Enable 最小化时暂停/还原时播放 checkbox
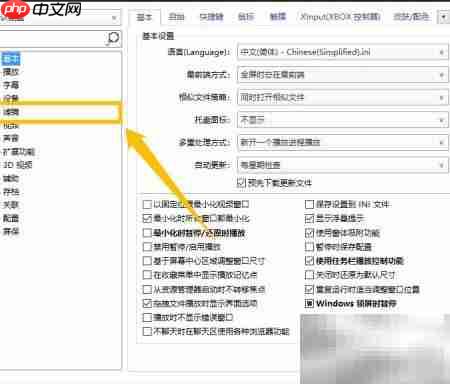The image size is (450, 384). (147, 233)
